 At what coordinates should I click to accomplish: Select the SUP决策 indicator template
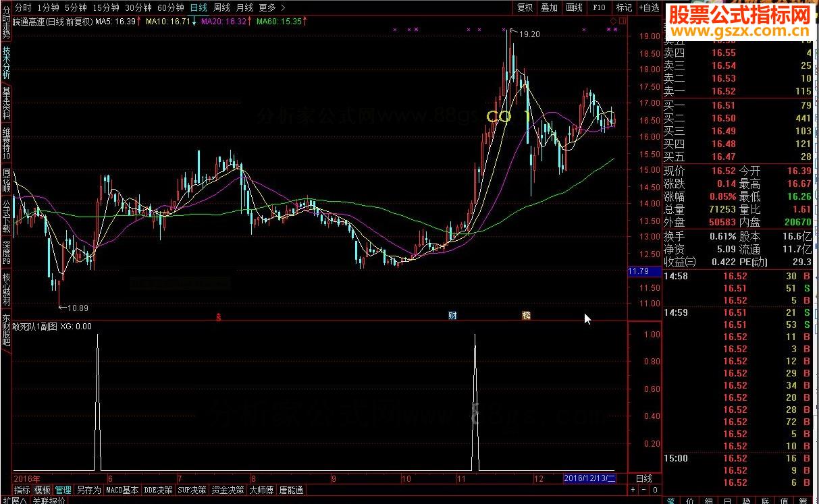click(x=192, y=490)
